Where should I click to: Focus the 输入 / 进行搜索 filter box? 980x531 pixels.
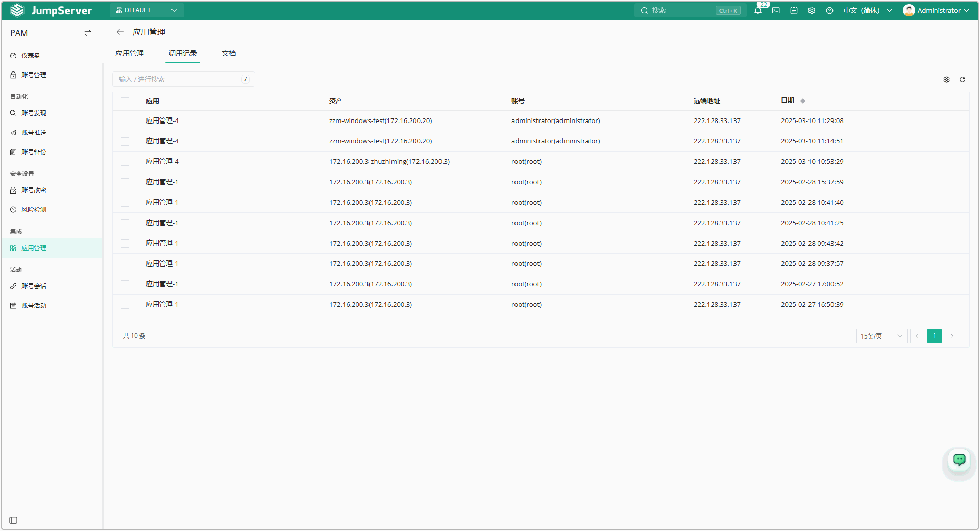[183, 79]
